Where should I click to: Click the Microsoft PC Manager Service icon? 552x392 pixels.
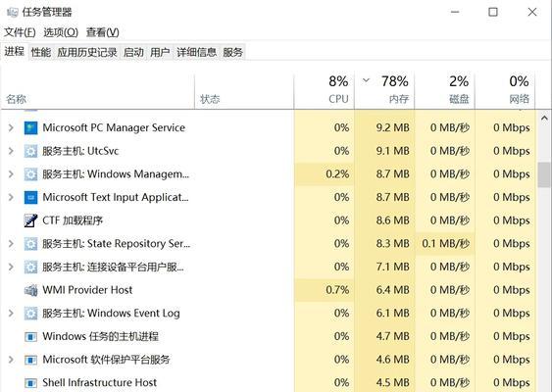(x=30, y=128)
